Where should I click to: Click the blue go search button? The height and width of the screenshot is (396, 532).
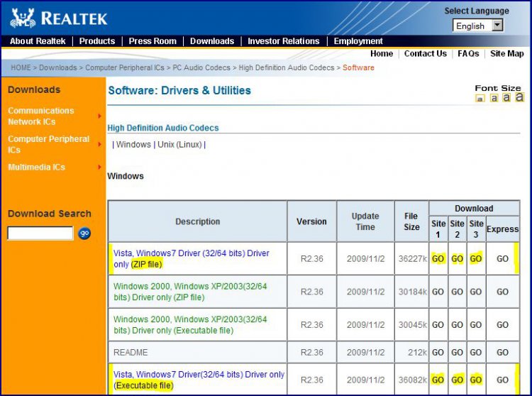tap(84, 233)
